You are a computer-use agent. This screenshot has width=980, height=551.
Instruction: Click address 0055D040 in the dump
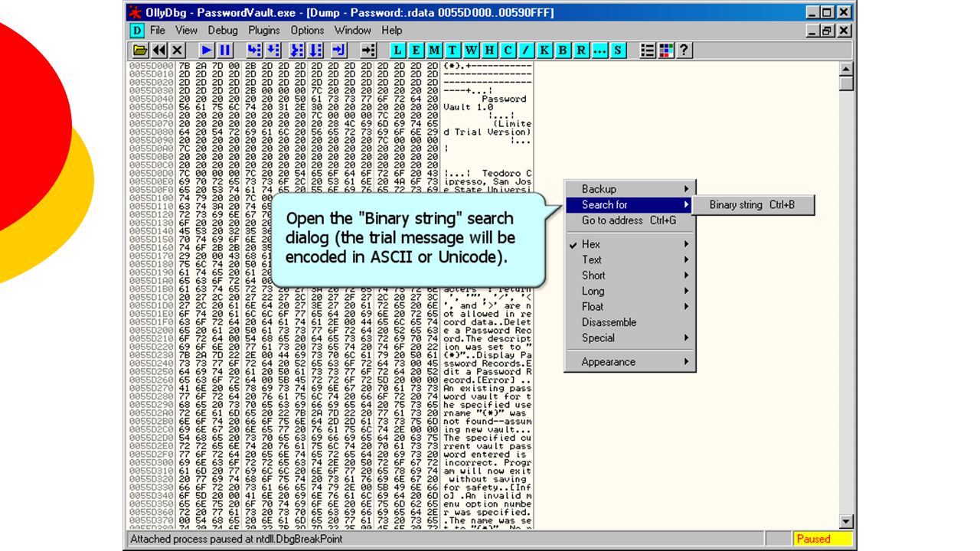[x=152, y=99]
